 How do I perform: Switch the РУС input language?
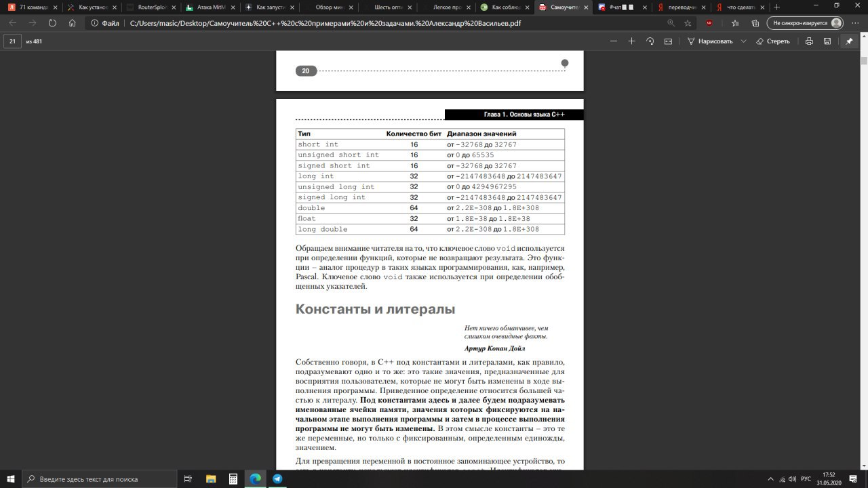click(x=806, y=479)
